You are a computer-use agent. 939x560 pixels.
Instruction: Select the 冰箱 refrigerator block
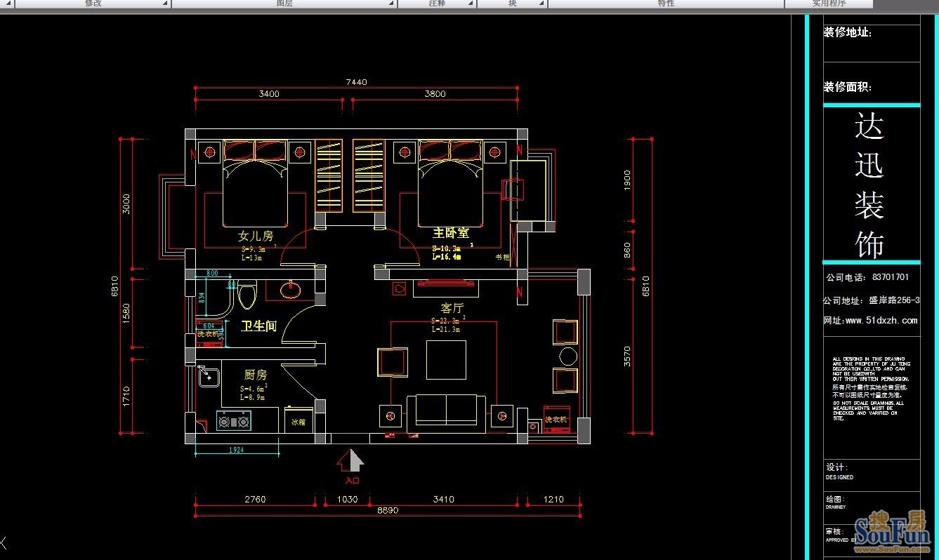[x=298, y=420]
